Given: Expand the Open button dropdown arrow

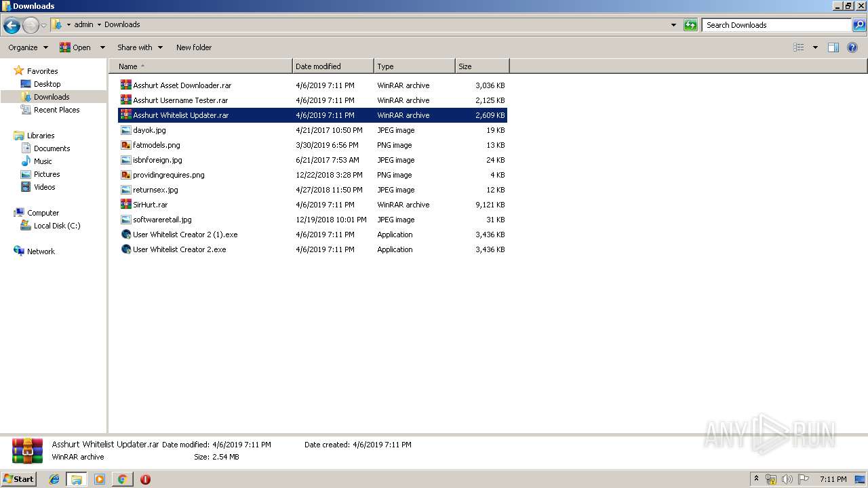Looking at the screenshot, I should pos(102,47).
